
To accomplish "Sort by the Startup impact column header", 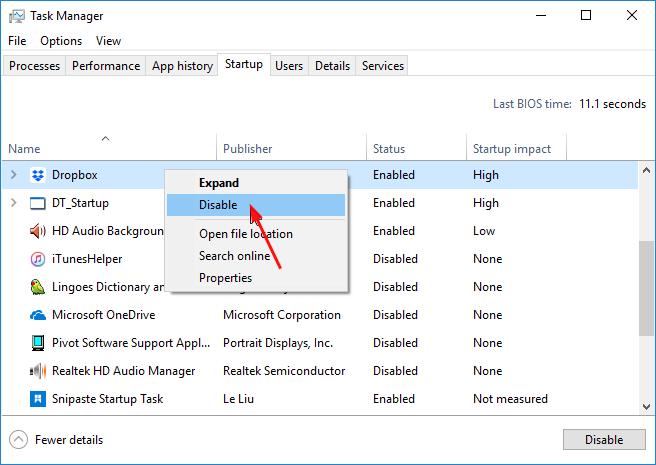I will [516, 147].
